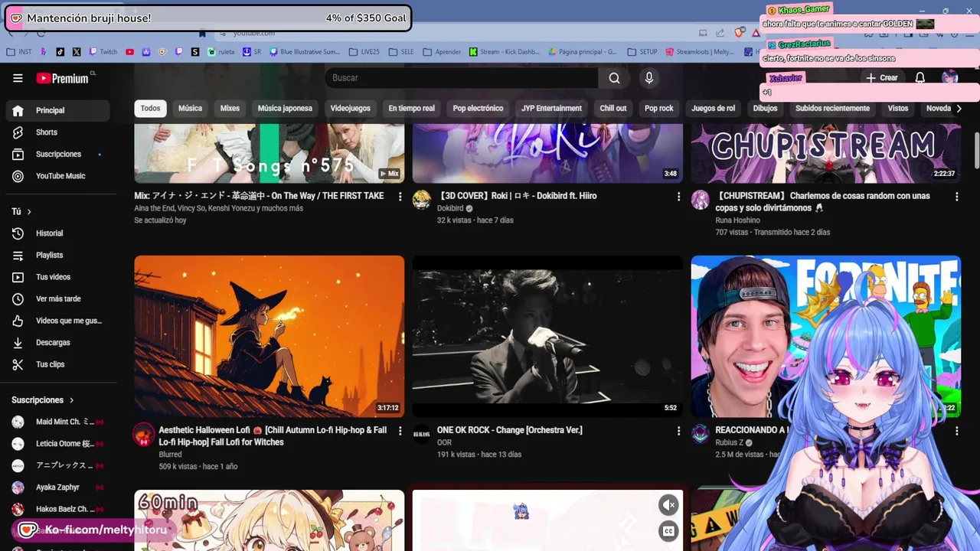Open options menu for Aesthetic Halloween Lofi video

[x=400, y=431]
